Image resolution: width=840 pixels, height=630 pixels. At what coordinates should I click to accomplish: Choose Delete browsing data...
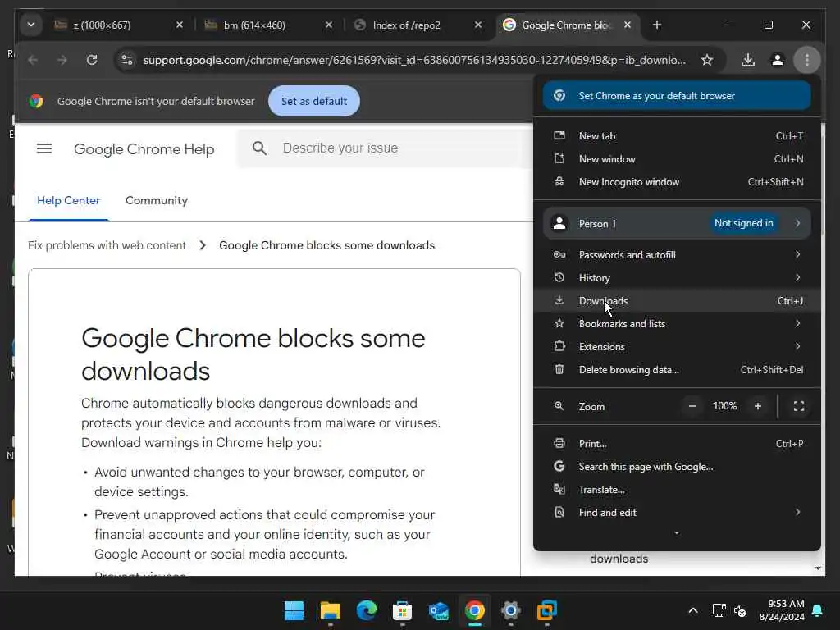click(x=677, y=370)
